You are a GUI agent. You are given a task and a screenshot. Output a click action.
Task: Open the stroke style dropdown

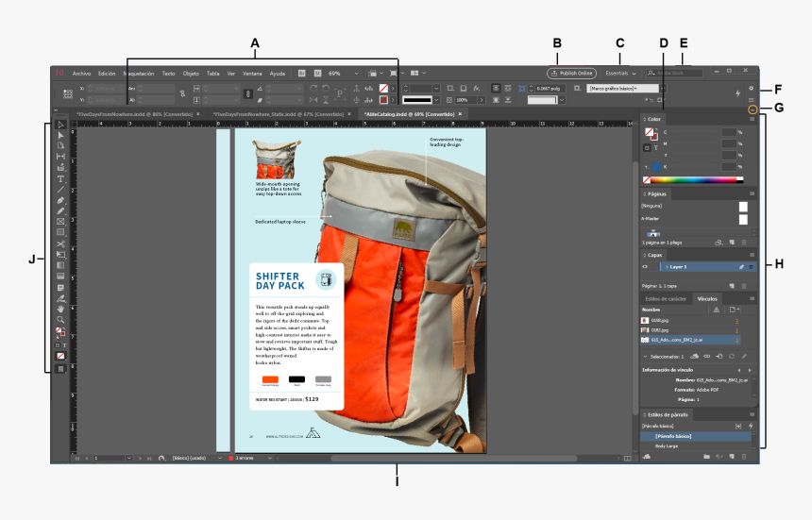click(x=436, y=100)
